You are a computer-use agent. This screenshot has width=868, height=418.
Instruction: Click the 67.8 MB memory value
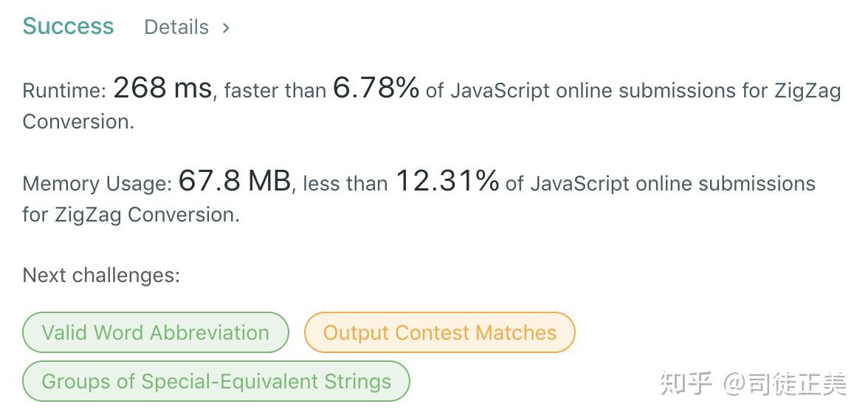coord(235,181)
